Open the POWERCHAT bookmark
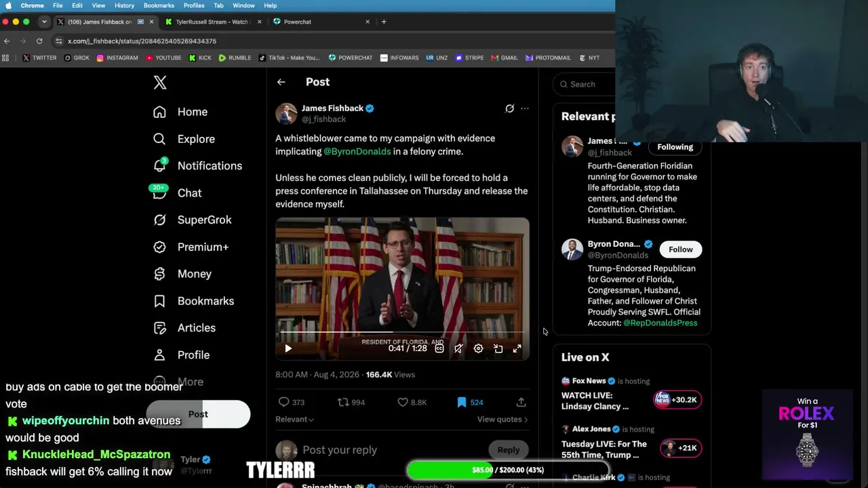 [x=351, y=58]
